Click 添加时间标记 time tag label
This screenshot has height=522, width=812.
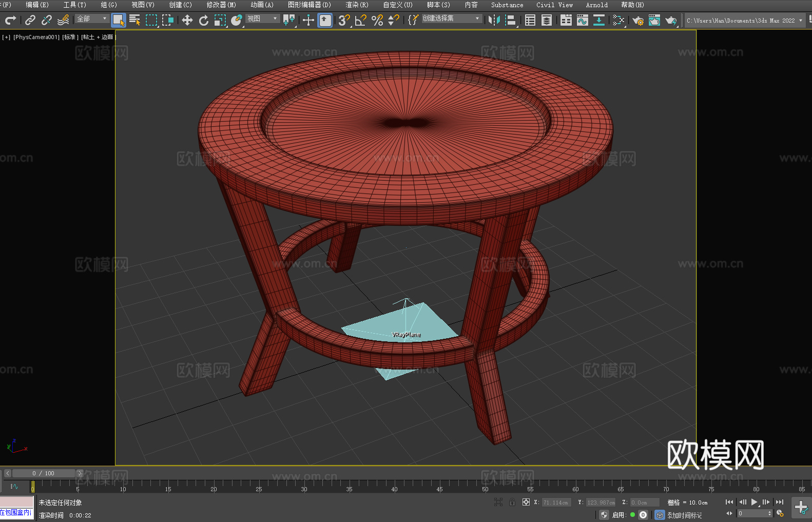(x=684, y=515)
